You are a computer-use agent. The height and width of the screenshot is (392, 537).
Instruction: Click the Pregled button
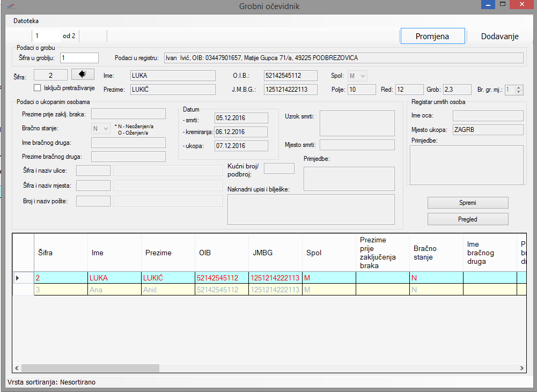467,219
